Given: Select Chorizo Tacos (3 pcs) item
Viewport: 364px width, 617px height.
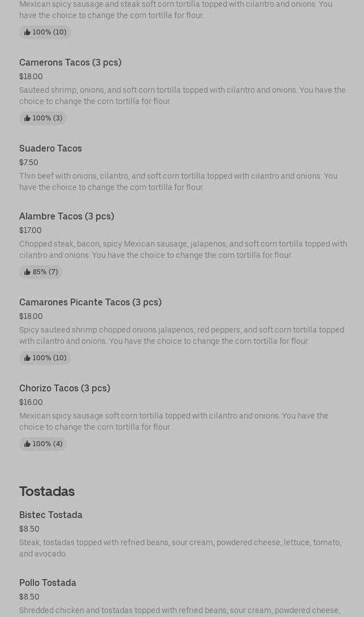Looking at the screenshot, I should click(x=64, y=388).
